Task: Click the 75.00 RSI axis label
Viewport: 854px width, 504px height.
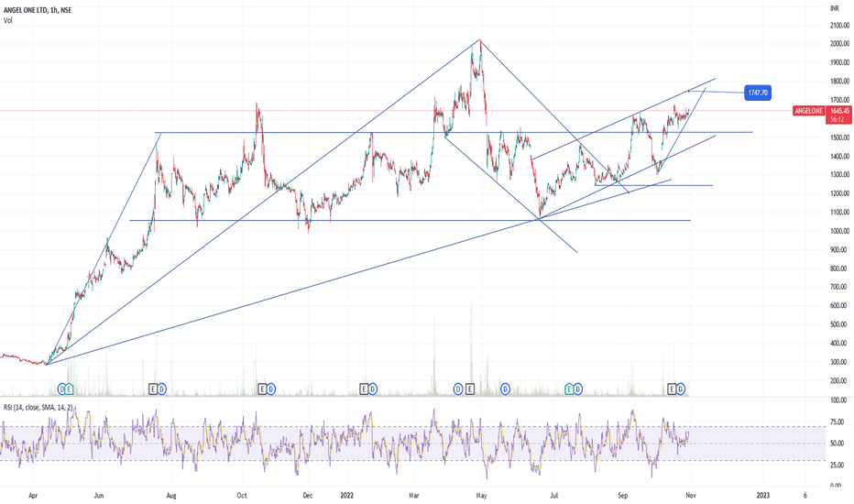Action: pos(838,422)
